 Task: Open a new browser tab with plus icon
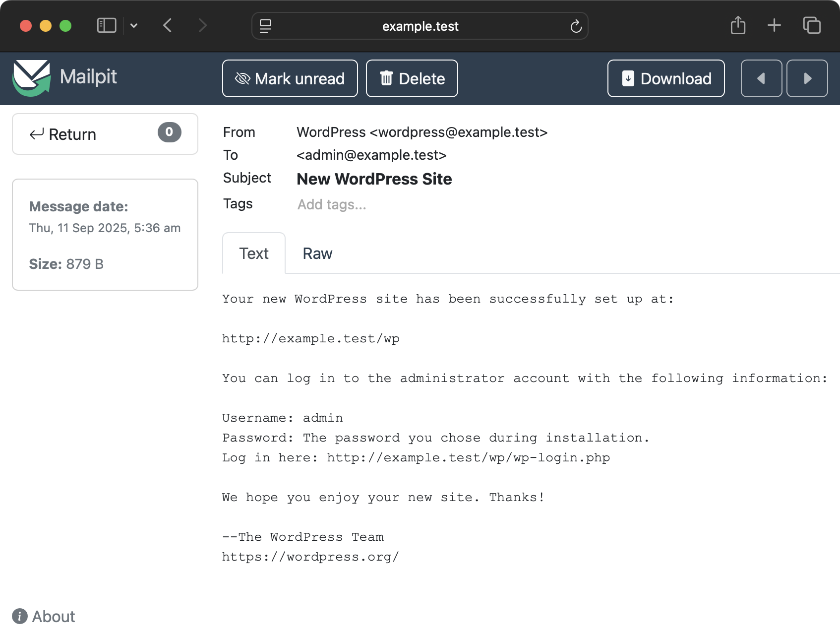774,25
